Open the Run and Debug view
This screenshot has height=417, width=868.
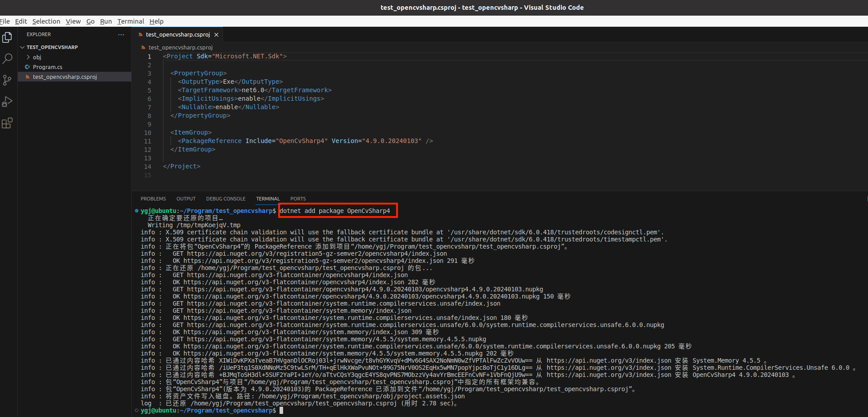7,102
